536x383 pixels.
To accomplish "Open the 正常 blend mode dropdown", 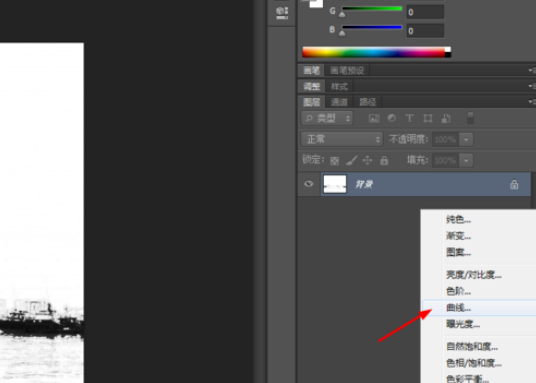I will (342, 139).
